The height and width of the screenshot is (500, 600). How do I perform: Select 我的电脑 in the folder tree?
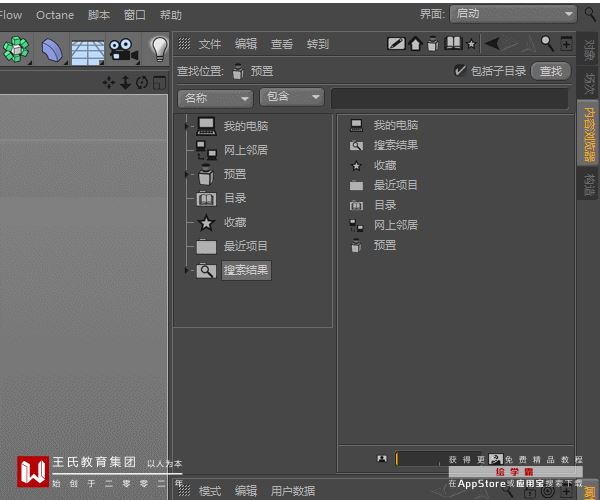coord(246,126)
